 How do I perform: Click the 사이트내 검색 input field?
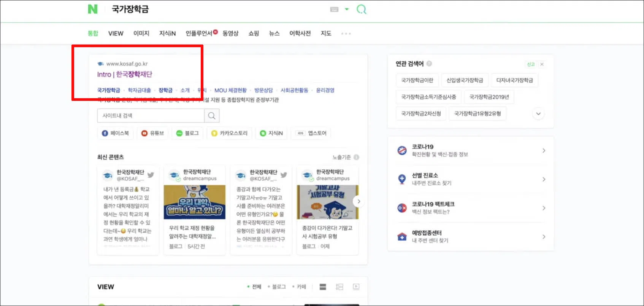pyautogui.click(x=151, y=116)
